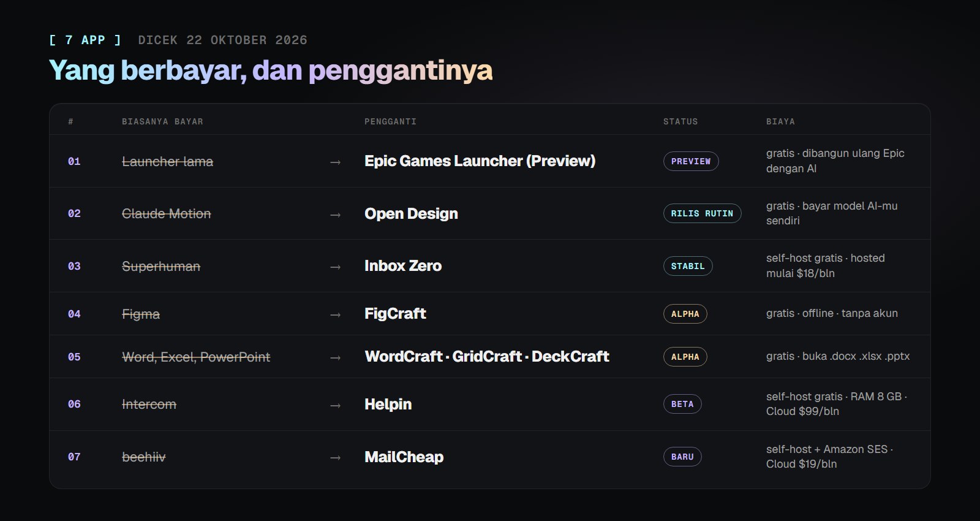Select row number 07
980x521 pixels.
click(74, 457)
